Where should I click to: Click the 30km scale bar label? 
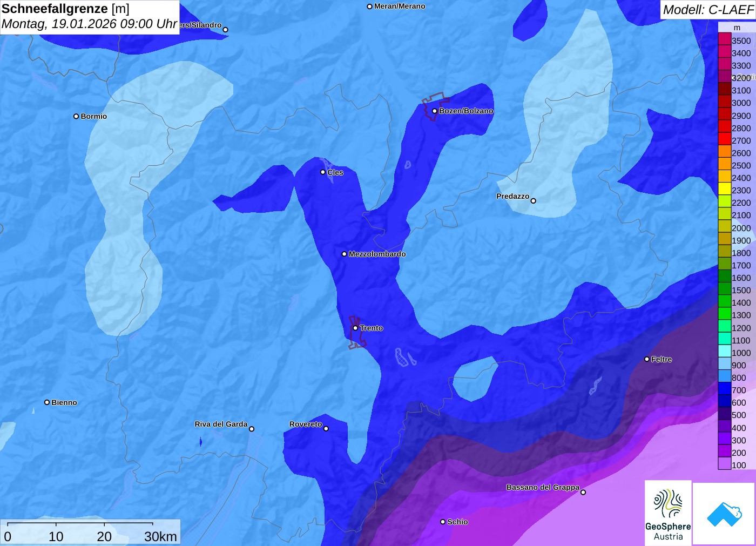160,536
